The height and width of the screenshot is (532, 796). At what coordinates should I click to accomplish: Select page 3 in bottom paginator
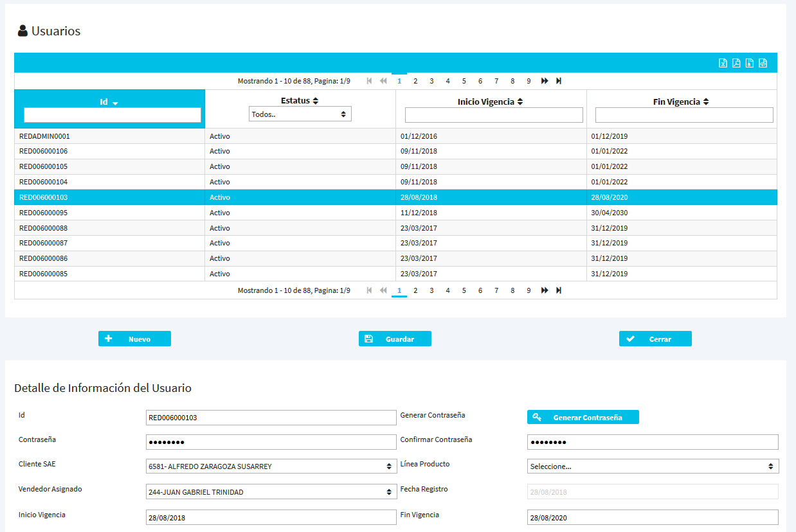pos(431,290)
